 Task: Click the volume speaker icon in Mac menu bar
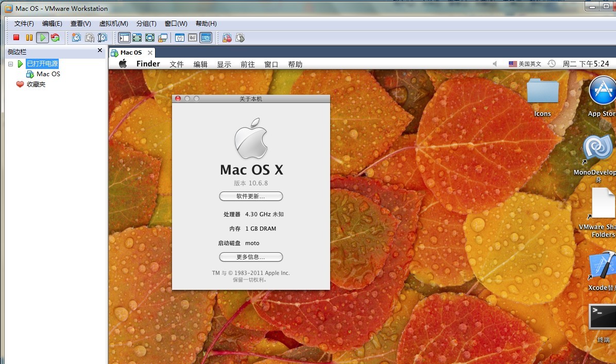(x=495, y=64)
